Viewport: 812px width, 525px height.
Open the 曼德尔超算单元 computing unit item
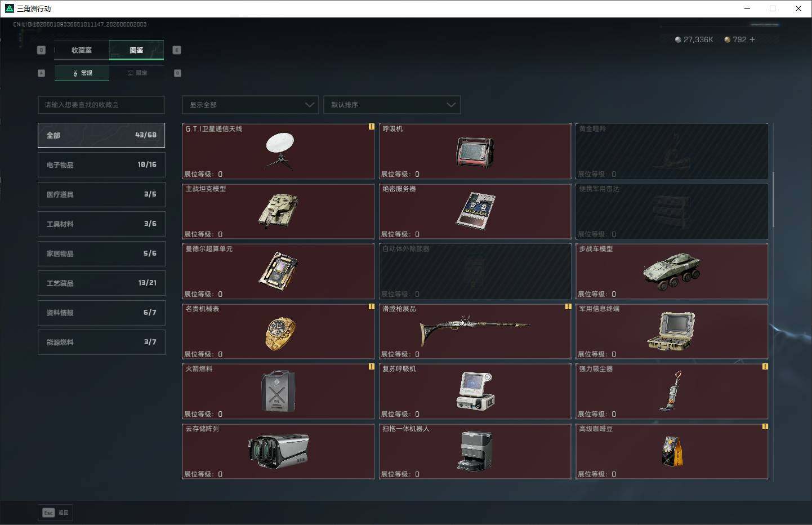[278, 272]
